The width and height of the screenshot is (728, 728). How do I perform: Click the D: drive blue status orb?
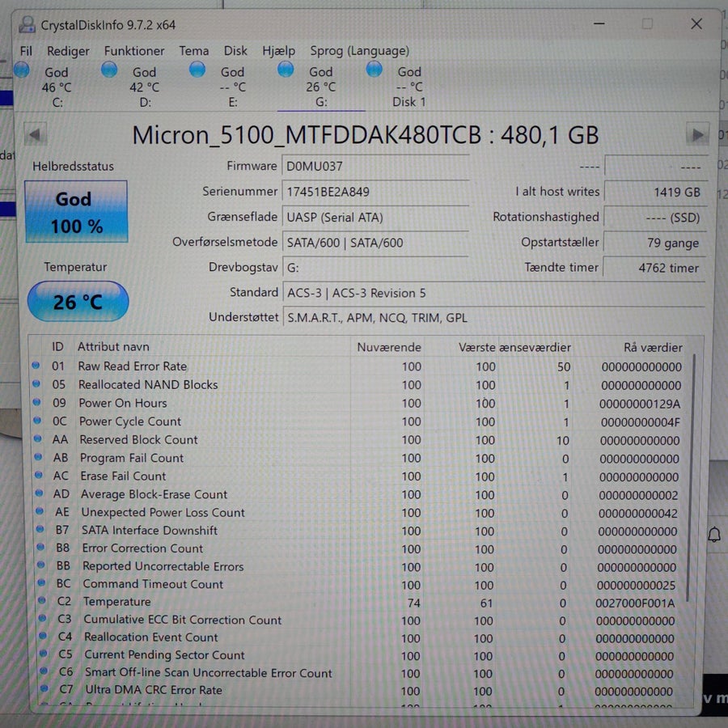(x=109, y=70)
